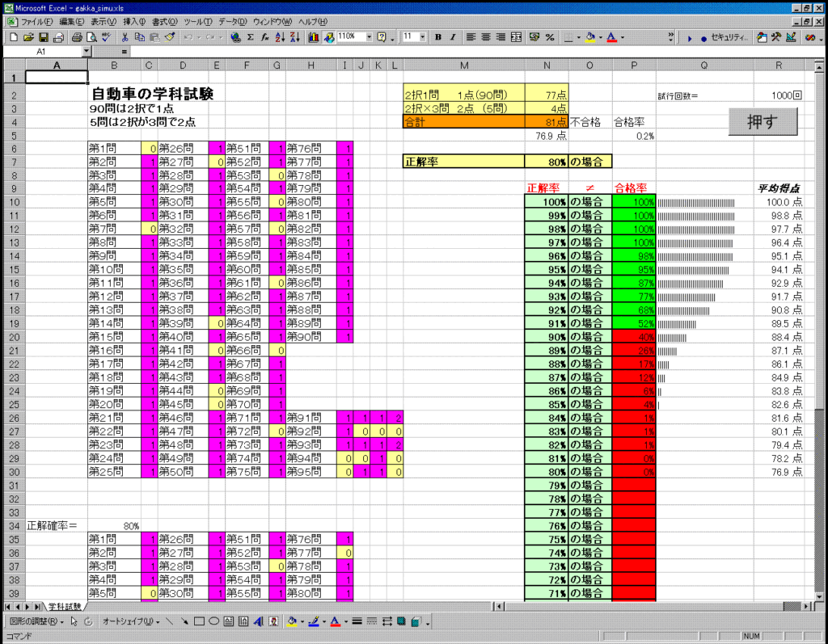The image size is (828, 644).
Task: Go to last sheet tab navigation arrow
Action: point(37,607)
